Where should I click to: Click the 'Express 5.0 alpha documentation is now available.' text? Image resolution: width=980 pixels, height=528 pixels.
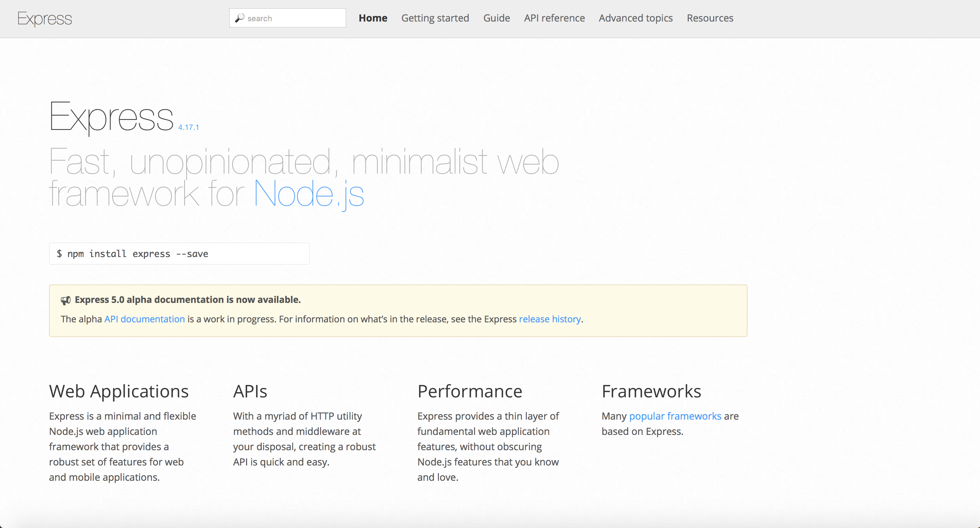[188, 300]
